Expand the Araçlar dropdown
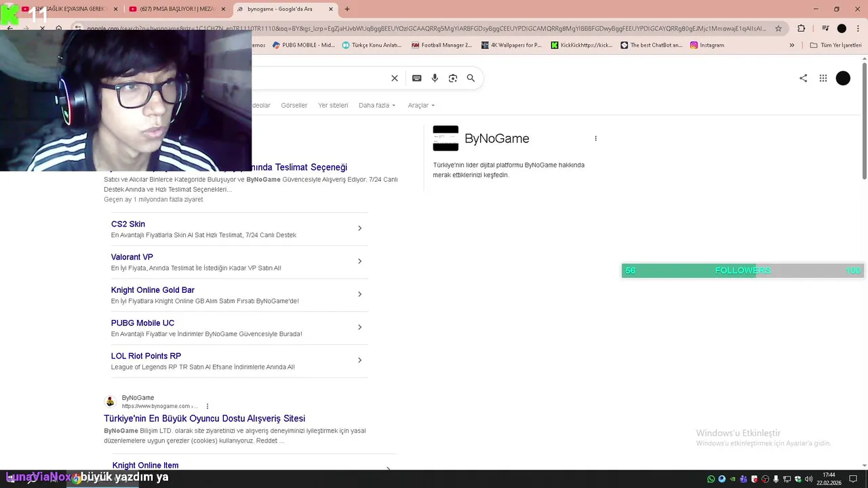 click(x=421, y=105)
